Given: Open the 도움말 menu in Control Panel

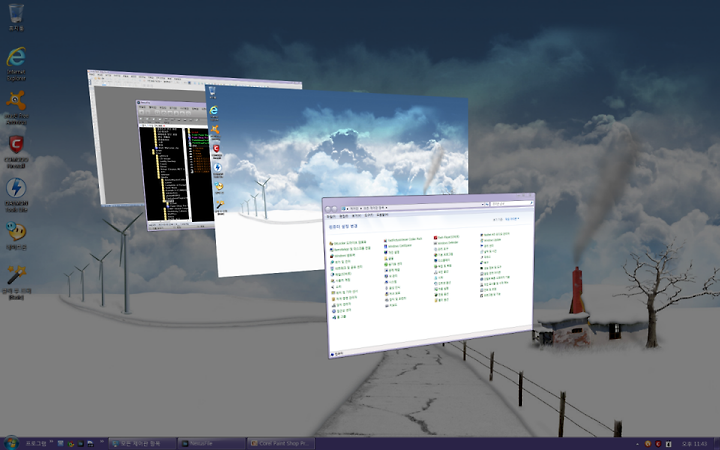Looking at the screenshot, I should tap(382, 215).
